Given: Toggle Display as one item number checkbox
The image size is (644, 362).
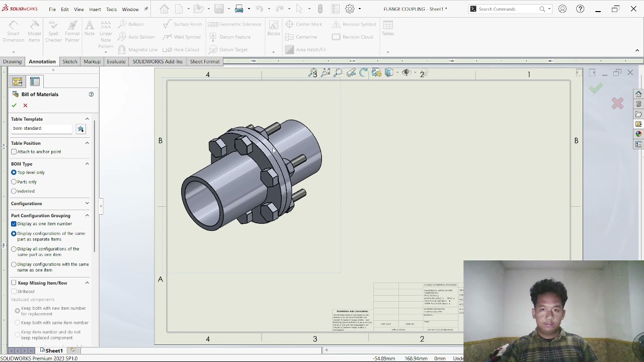Looking at the screenshot, I should (x=14, y=224).
